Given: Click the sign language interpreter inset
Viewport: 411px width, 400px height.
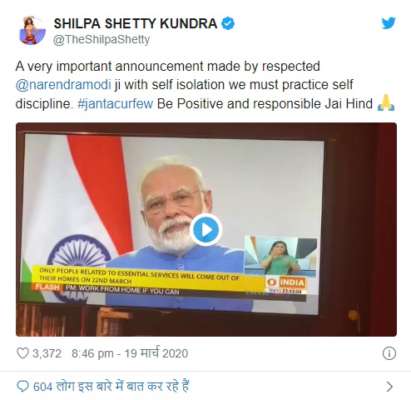Looking at the screenshot, I should (280, 256).
